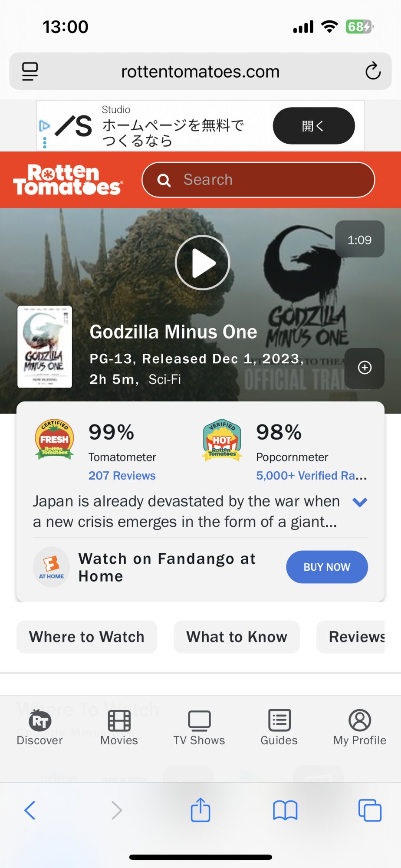Expand the movie synopsis chevron
This screenshot has height=868, width=401.
coord(360,502)
